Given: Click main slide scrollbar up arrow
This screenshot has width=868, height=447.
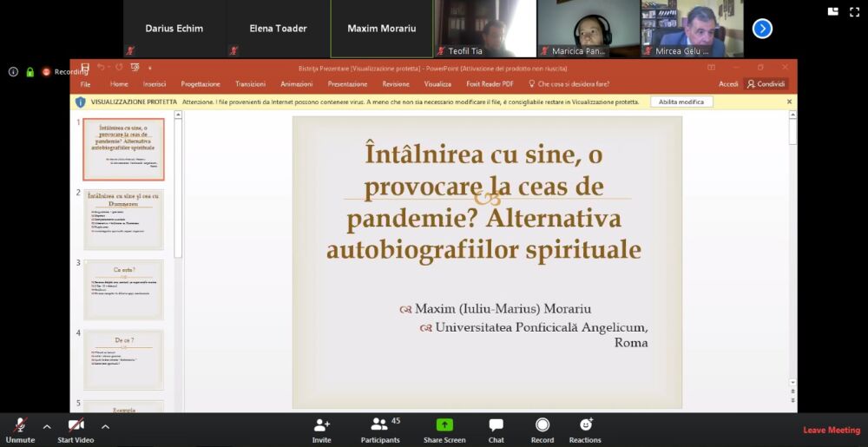Looking at the screenshot, I should tap(792, 115).
